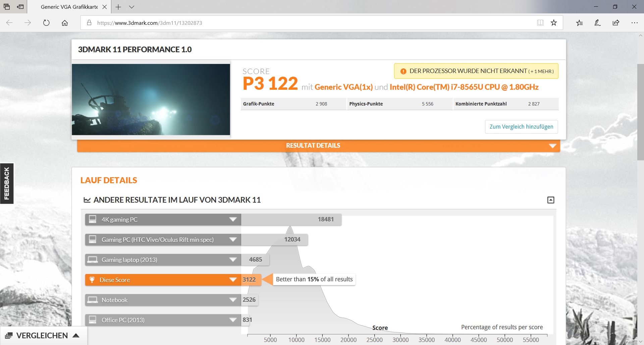Expand the Diese Score row arrow
The height and width of the screenshot is (345, 644).
tap(233, 280)
